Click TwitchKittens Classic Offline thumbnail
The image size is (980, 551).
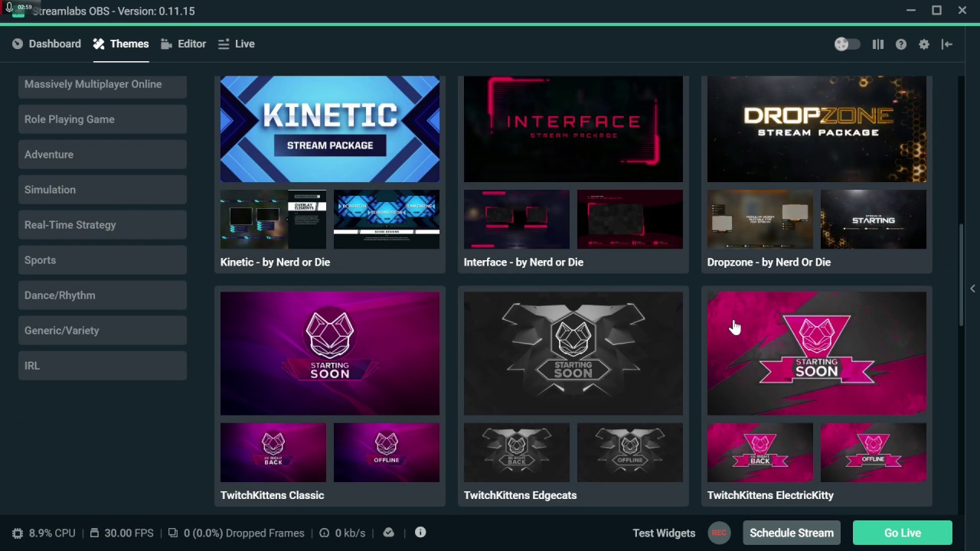point(387,452)
